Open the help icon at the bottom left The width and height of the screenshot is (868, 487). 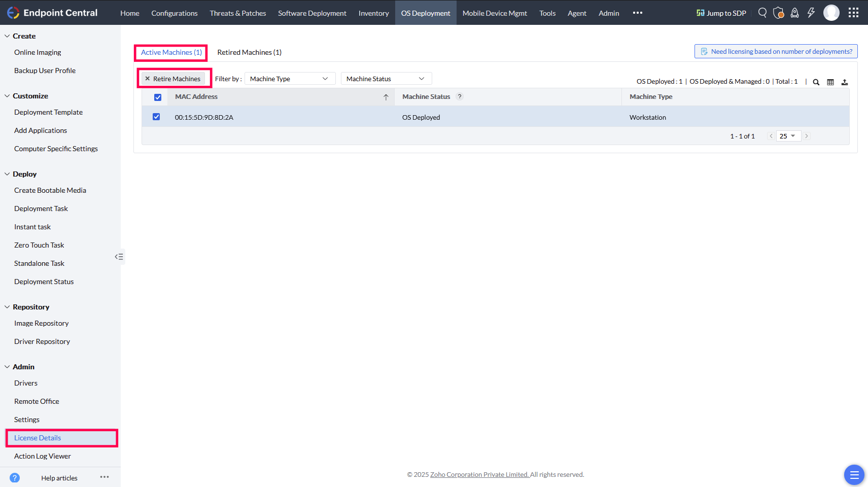coord(15,477)
